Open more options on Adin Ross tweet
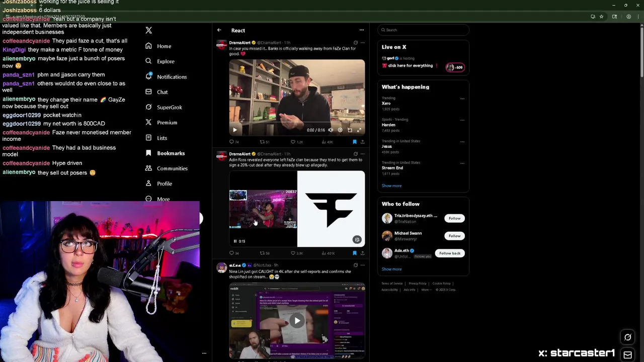This screenshot has width=644, height=362. pyautogui.click(x=362, y=154)
